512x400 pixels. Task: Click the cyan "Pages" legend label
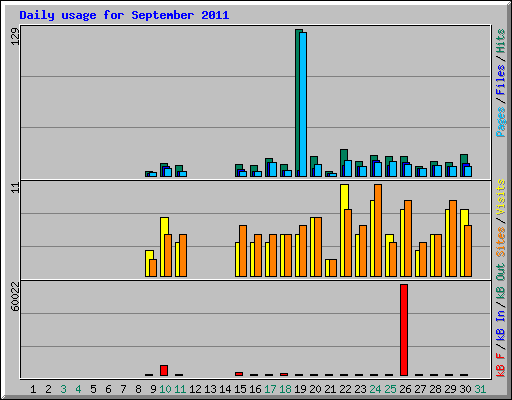[x=500, y=122]
